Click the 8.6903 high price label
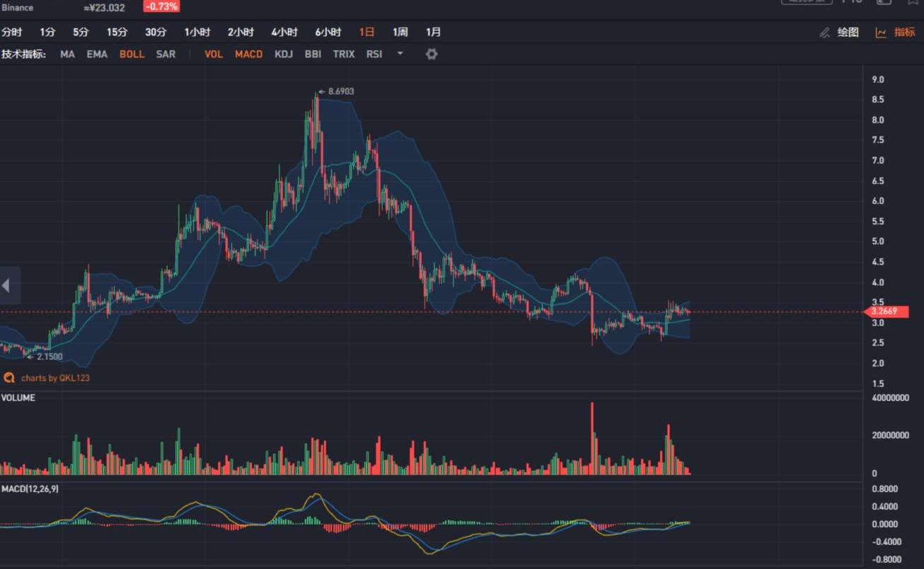Screen dimensions: 924x569 [x=340, y=91]
